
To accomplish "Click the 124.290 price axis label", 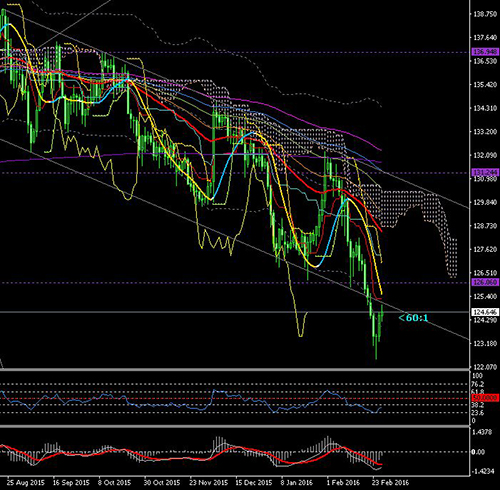I will click(485, 320).
